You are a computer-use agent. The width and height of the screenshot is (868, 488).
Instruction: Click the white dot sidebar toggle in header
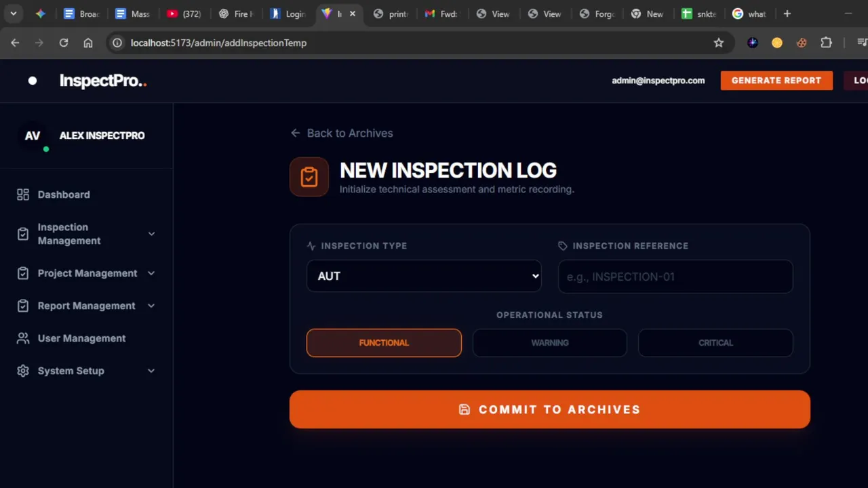33,81
